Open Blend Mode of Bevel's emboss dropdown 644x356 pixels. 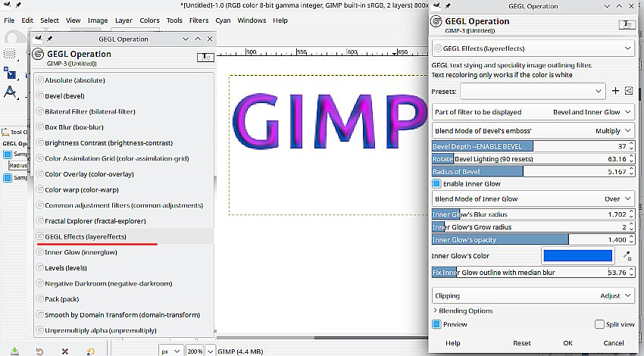[533, 130]
